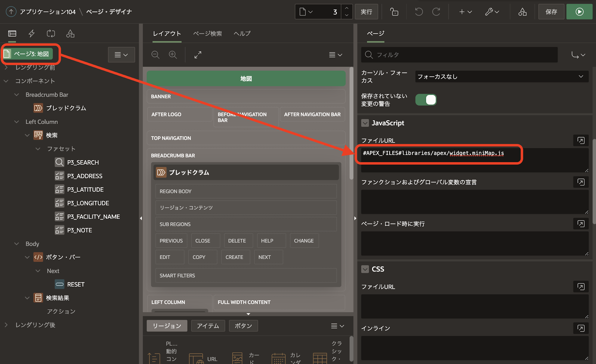Image resolution: width=596 pixels, height=364 pixels.
Task: Click the page lock icon in toolbar
Action: [394, 12]
